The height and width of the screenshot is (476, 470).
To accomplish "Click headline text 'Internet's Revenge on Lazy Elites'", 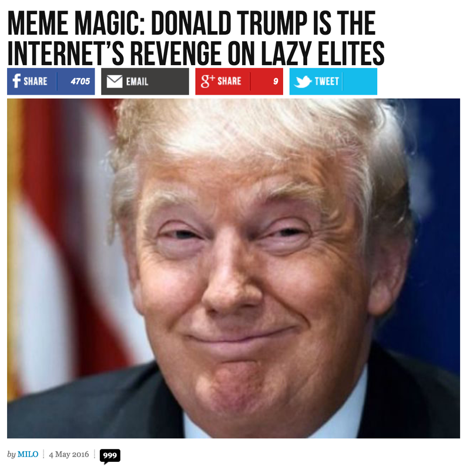I will click(x=196, y=53).
